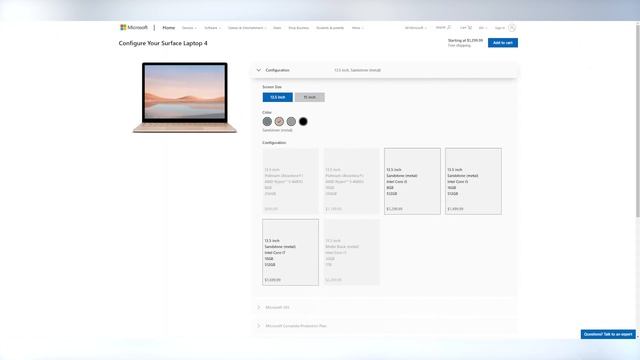Click the Add to cart button
This screenshot has width=640, height=360.
[x=503, y=43]
